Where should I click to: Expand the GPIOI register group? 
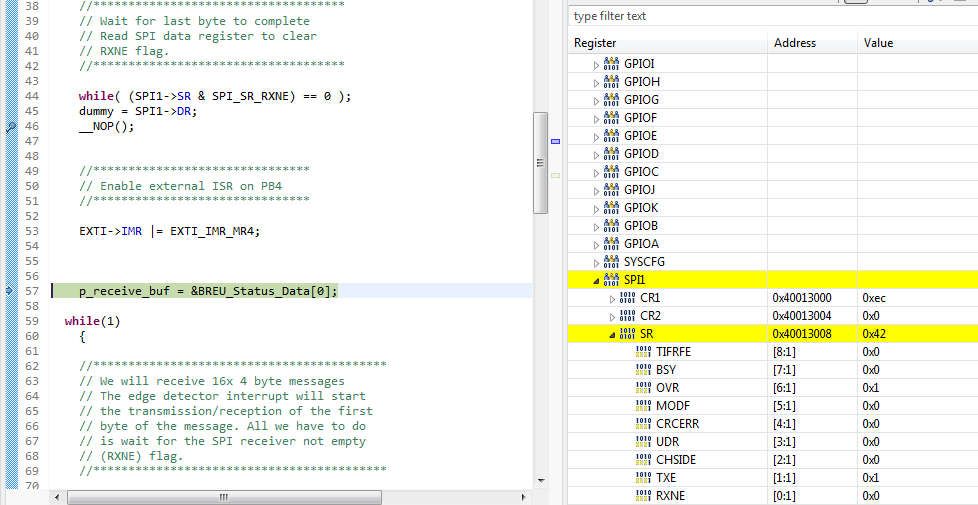[596, 65]
